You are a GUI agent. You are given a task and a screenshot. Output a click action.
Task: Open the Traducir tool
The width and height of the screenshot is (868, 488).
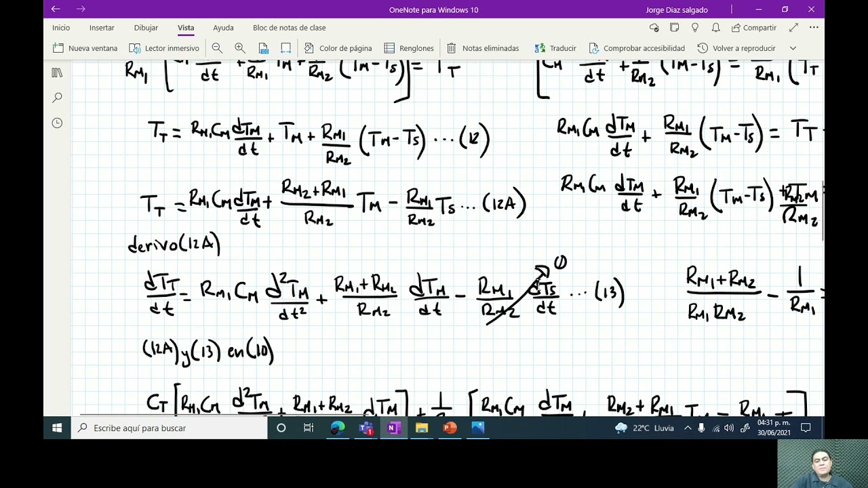click(555, 48)
